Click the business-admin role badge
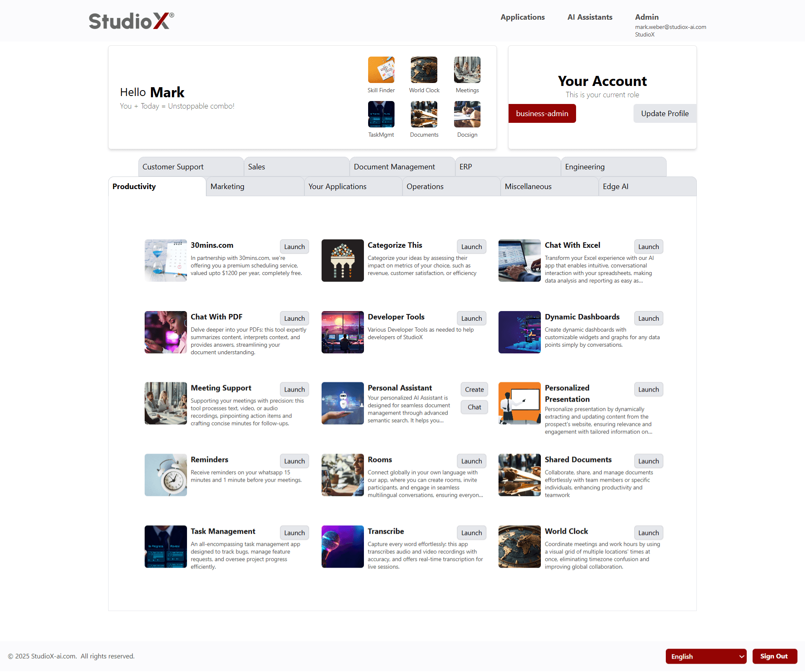 [x=542, y=114]
